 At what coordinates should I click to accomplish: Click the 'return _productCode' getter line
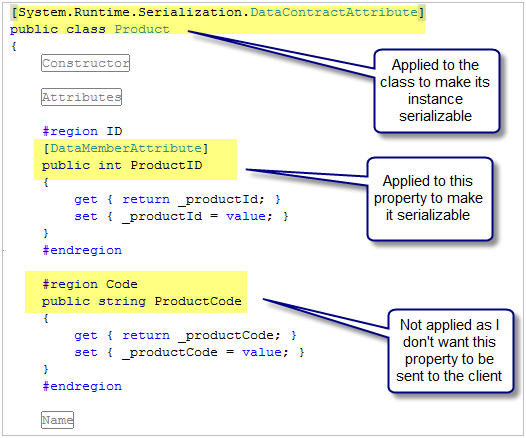(x=185, y=335)
